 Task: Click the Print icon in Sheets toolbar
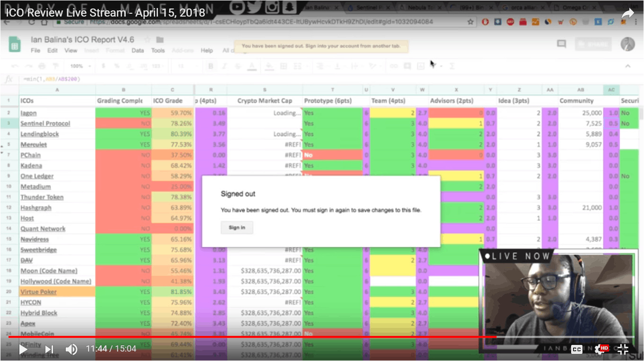[42, 66]
